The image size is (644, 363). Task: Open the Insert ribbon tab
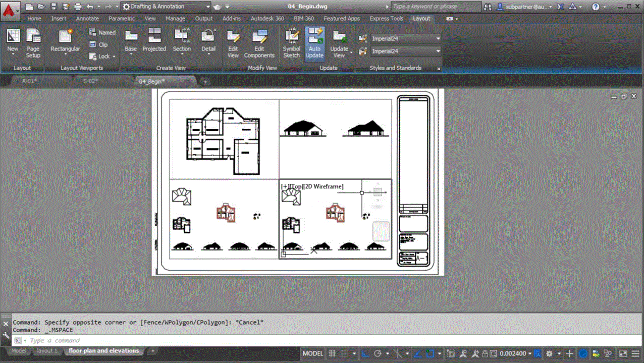point(59,19)
